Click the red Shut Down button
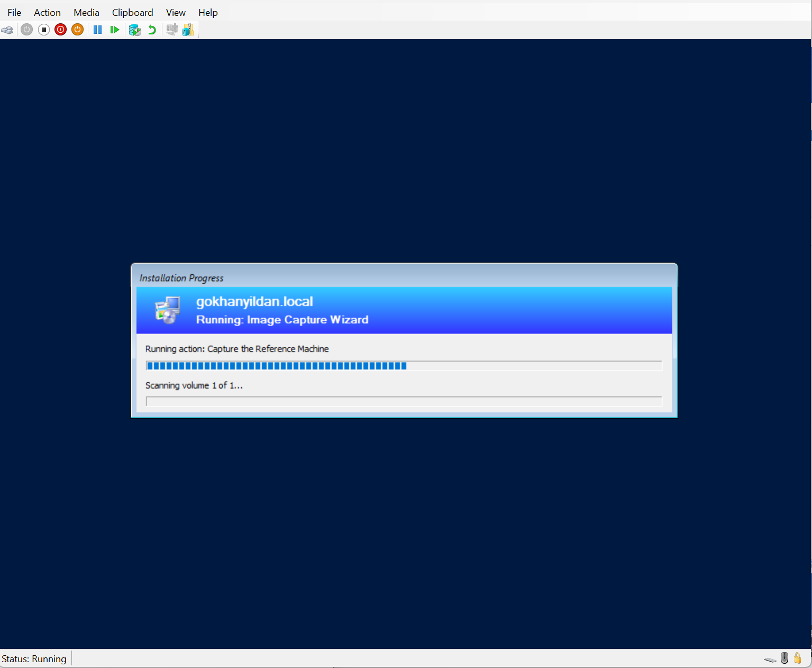 tap(61, 30)
